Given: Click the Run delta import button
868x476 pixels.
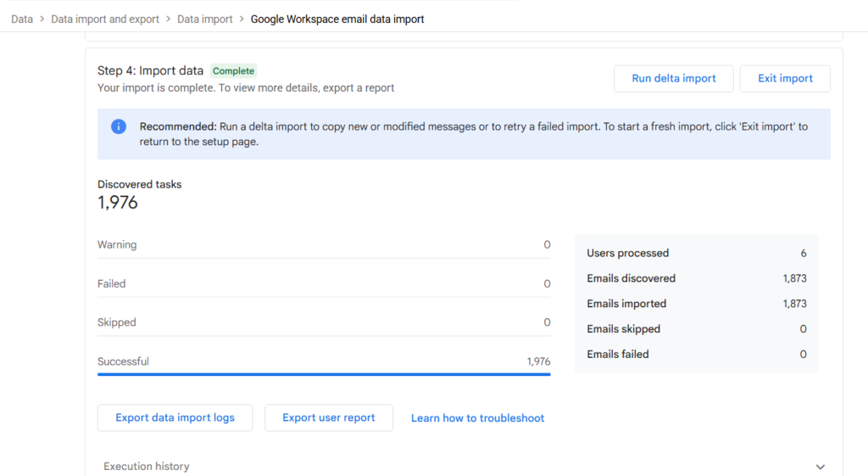Looking at the screenshot, I should 674,79.
